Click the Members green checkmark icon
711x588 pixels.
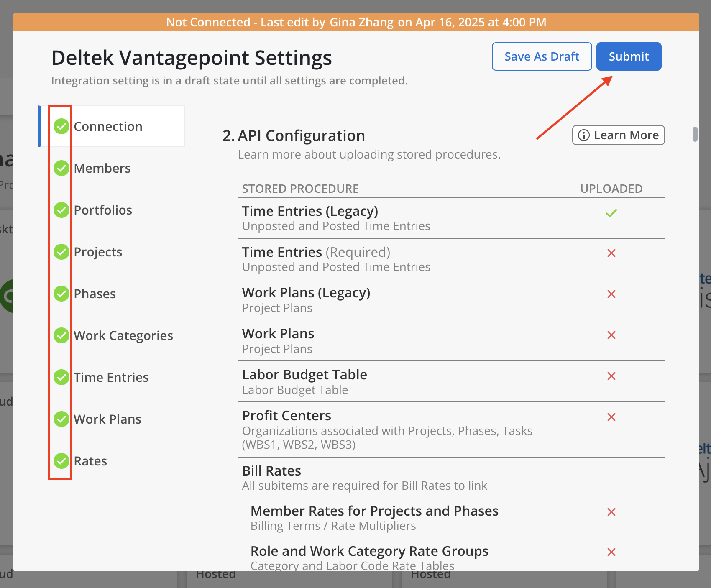[x=61, y=168]
